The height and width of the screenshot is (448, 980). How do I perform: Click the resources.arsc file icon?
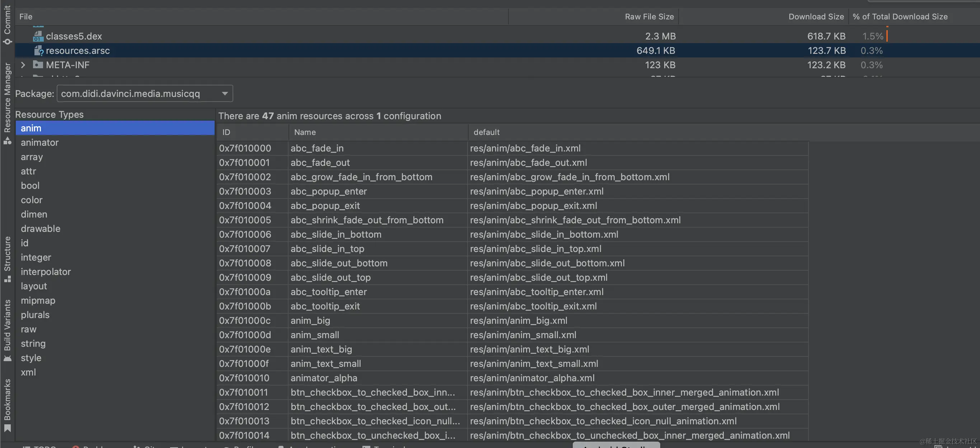pos(38,51)
